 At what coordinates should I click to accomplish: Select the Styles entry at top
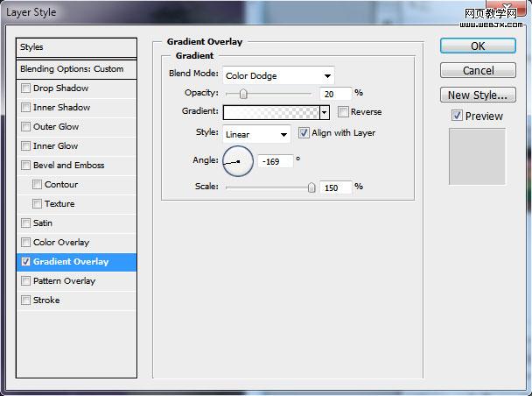(78, 47)
